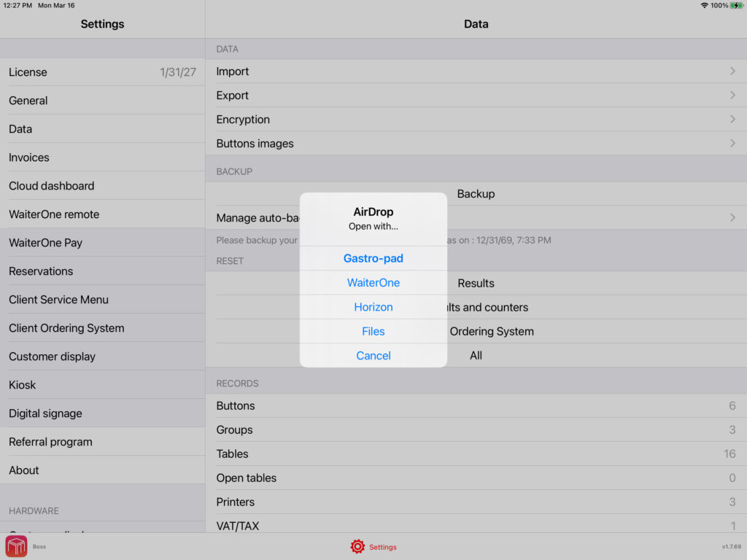The width and height of the screenshot is (747, 560).
Task: Select Horizon in Open with list
Action: 373,307
